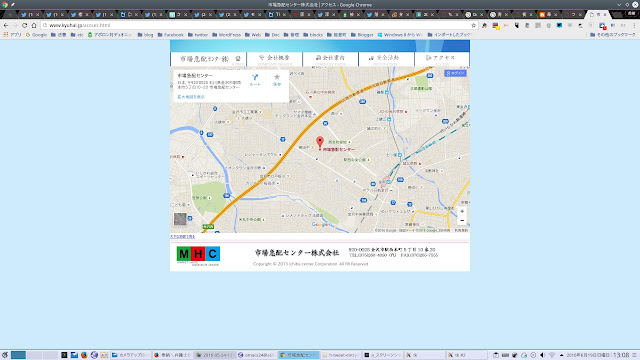Open the 会社概要 navigation tab
Viewport: 640px width, 360px height.
pos(274,59)
